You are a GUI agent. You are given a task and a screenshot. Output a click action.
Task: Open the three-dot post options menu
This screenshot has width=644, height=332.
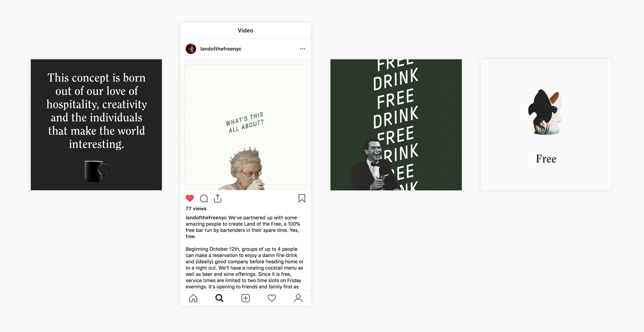[303, 49]
